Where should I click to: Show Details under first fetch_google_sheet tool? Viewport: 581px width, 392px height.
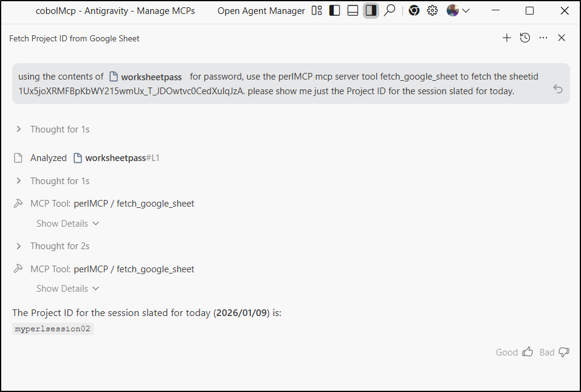67,224
